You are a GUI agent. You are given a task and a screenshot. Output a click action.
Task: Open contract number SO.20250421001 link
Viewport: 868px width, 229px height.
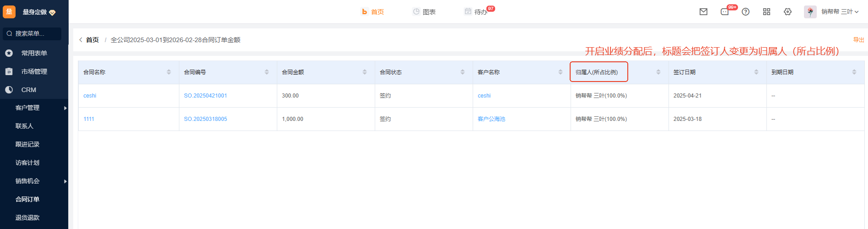click(x=205, y=96)
